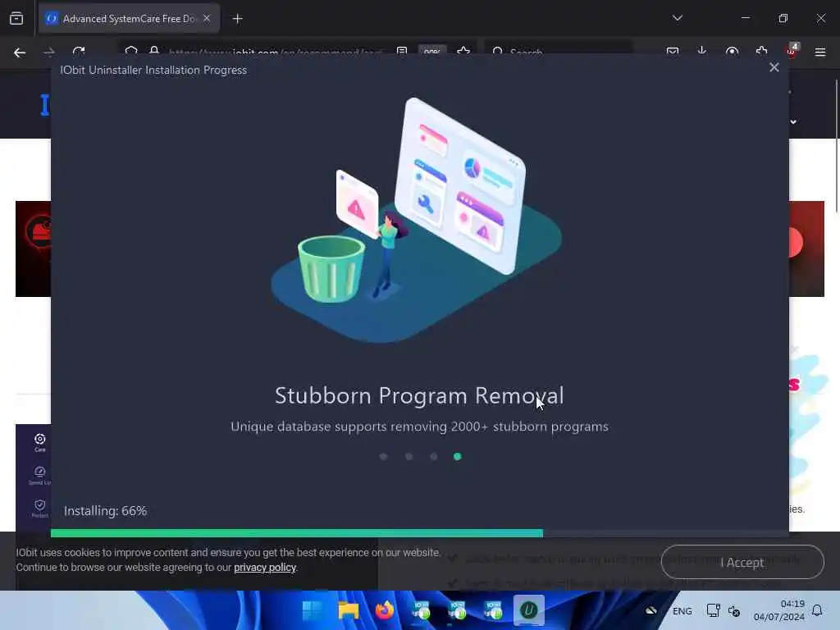Expand the list all tabs chevron
This screenshot has height=630, width=840.
(x=677, y=18)
